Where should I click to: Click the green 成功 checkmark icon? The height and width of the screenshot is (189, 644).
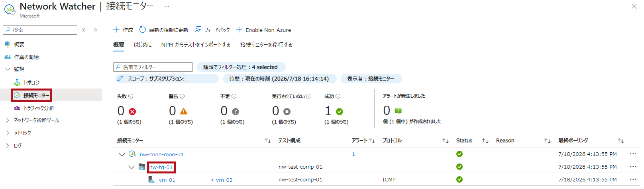[340, 112]
